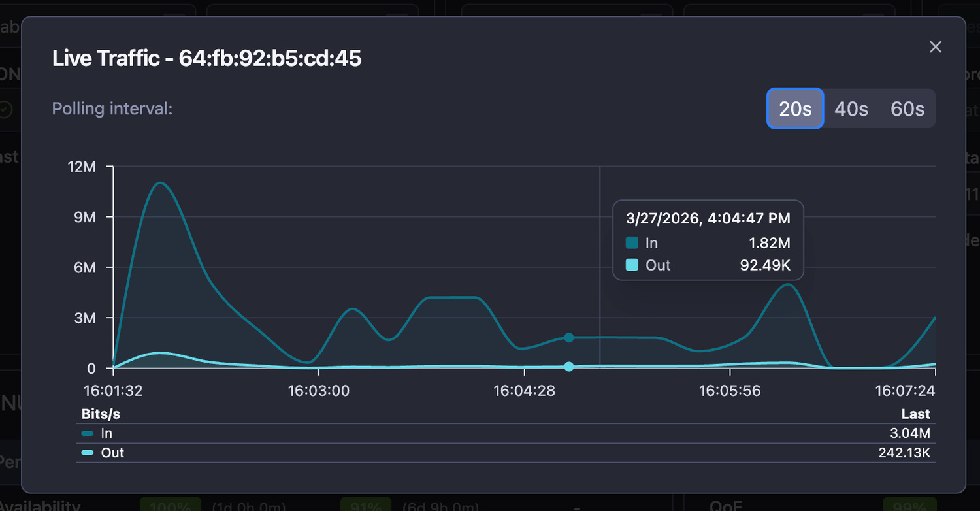Viewport: 980px width, 511px height.
Task: Click the 242.13K last Out value
Action: tap(904, 453)
